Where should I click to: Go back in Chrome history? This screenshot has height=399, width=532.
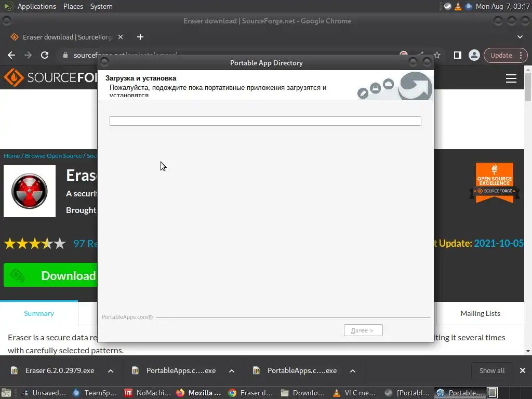(x=11, y=55)
